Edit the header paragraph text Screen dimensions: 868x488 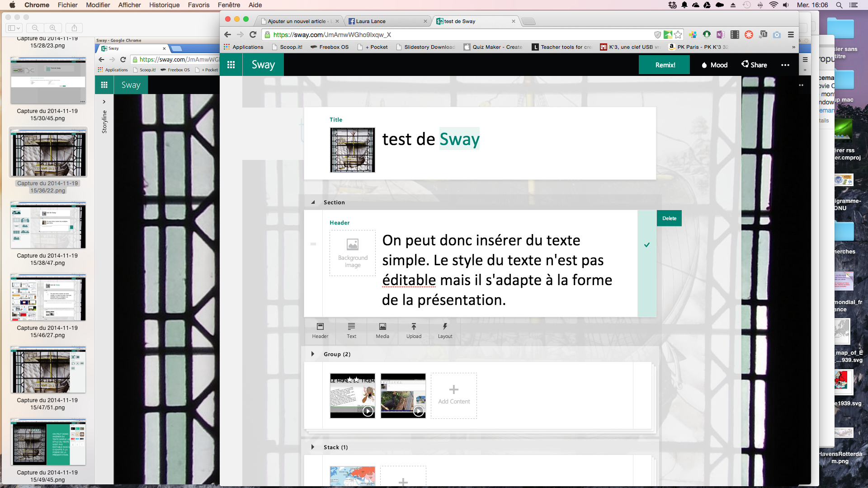click(x=497, y=270)
